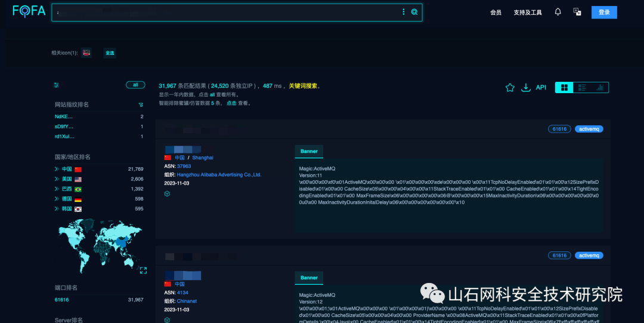Switch to grid card view
This screenshot has height=323, width=644.
(564, 87)
